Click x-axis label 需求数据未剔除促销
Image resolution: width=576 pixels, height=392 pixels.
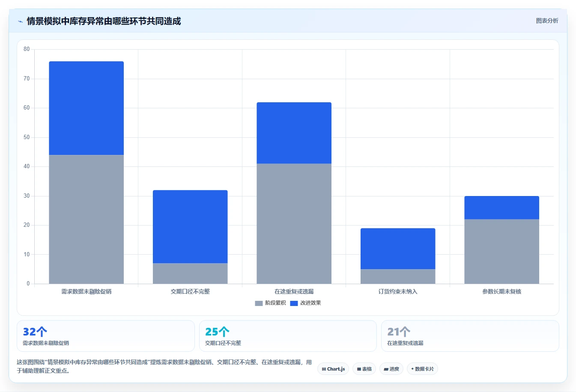tap(87, 291)
